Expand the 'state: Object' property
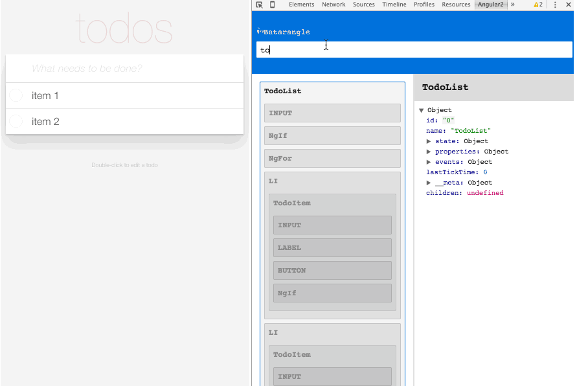 (429, 141)
